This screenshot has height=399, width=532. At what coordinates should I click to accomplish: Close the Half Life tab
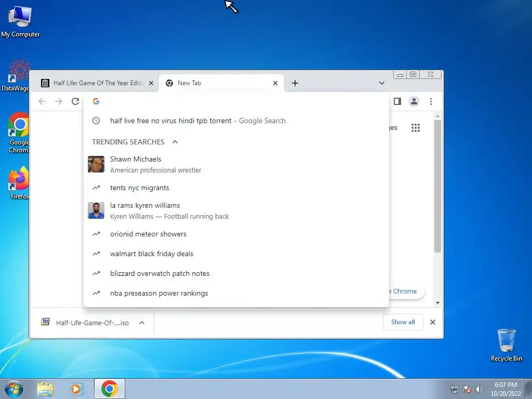[x=151, y=83]
